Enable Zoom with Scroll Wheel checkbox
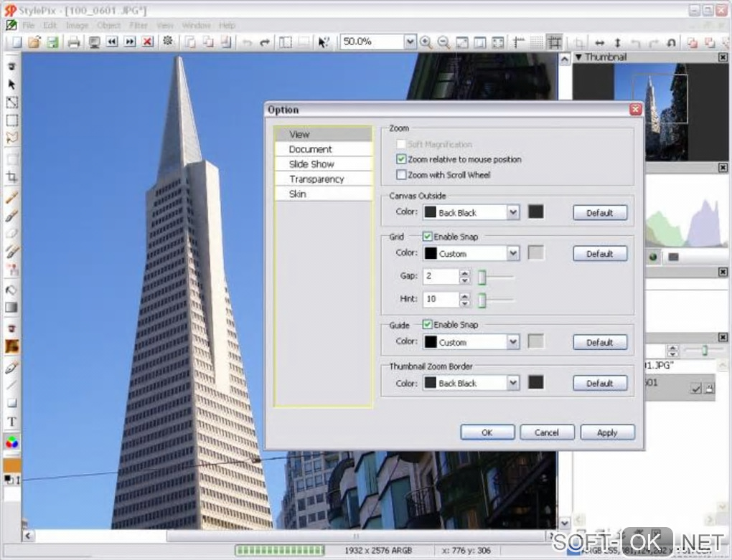Screen dimensions: 732x560 tap(401, 175)
